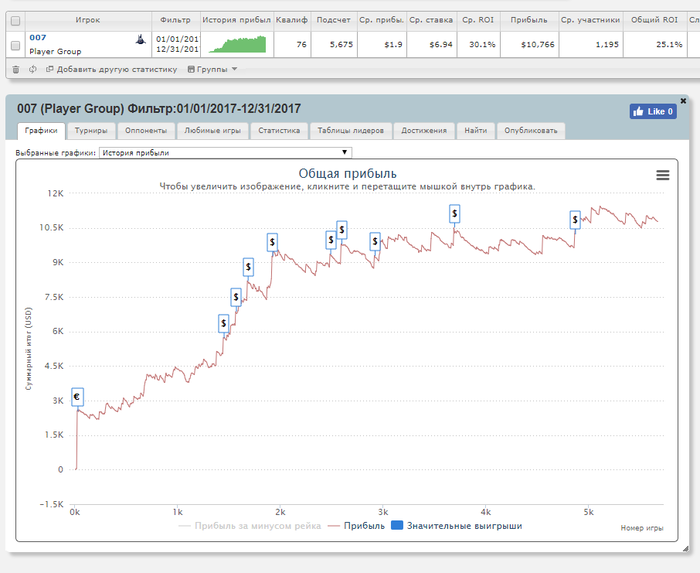The width and height of the screenshot is (700, 573).
Task: Click the dollar marker at 2k games peak
Action: (272, 242)
